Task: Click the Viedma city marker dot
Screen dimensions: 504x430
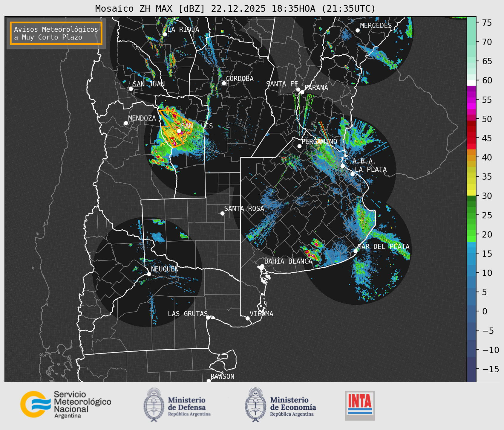Action: point(248,318)
